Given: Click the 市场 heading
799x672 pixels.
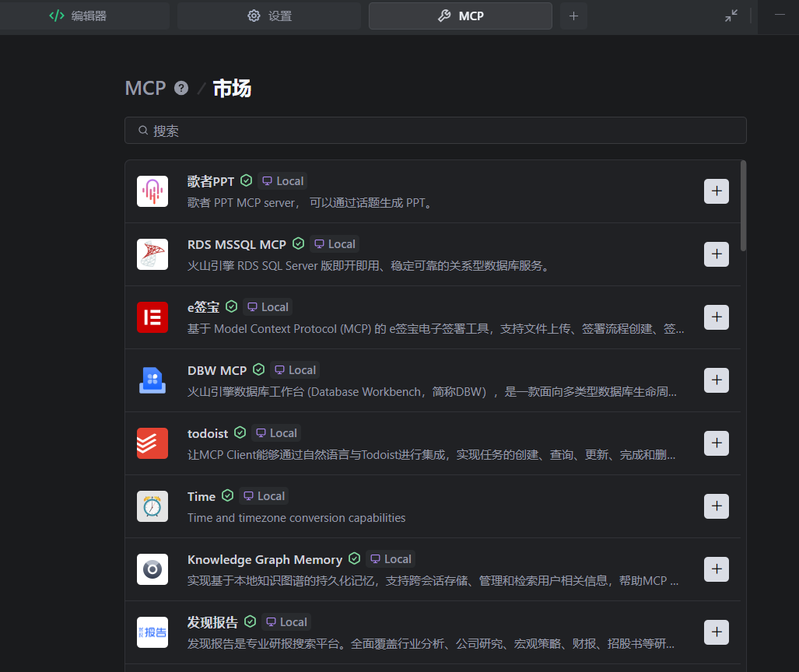Looking at the screenshot, I should coord(232,88).
